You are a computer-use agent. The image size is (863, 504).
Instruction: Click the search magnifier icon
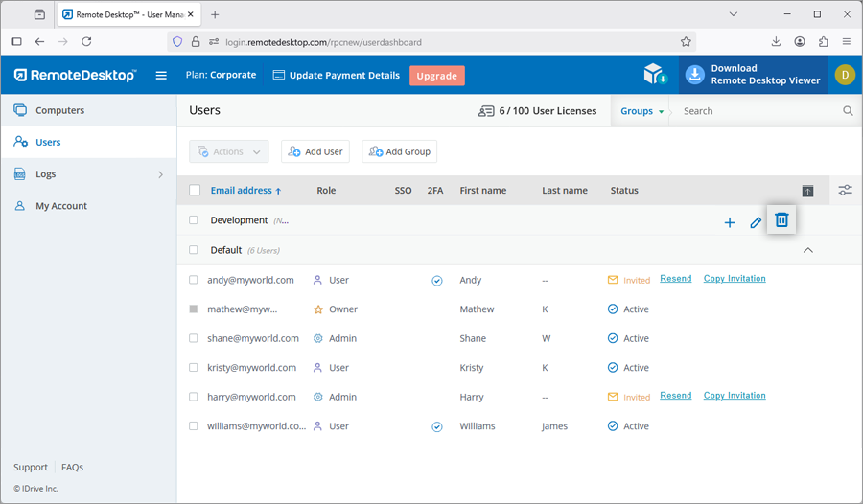[848, 111]
